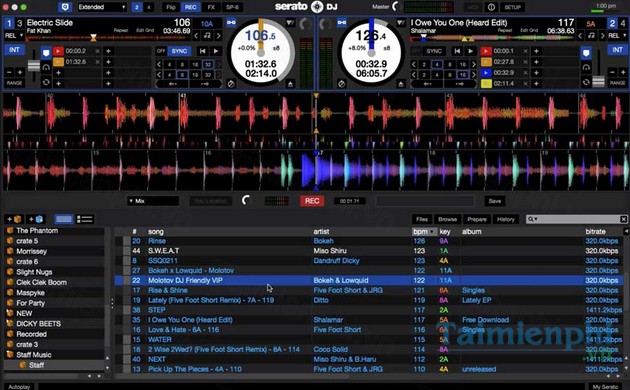Click the recording filename input field
Viewport: 630px width, 390px height.
click(425, 201)
